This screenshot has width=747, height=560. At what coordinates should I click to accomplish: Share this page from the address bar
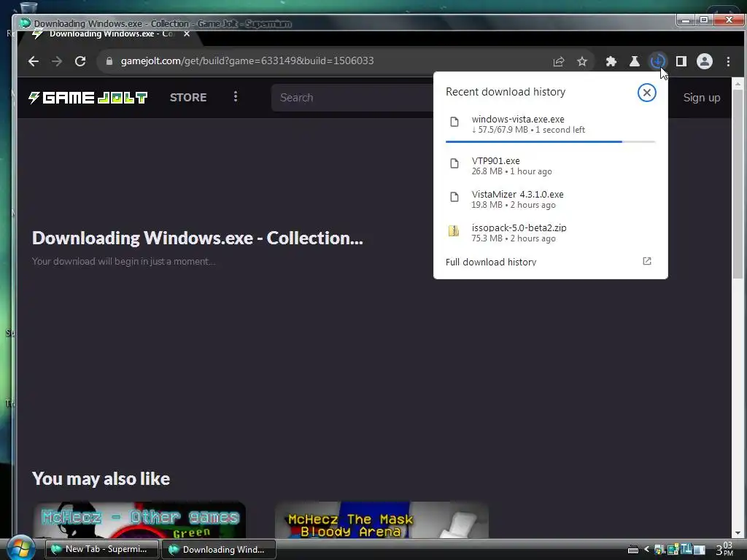click(559, 61)
